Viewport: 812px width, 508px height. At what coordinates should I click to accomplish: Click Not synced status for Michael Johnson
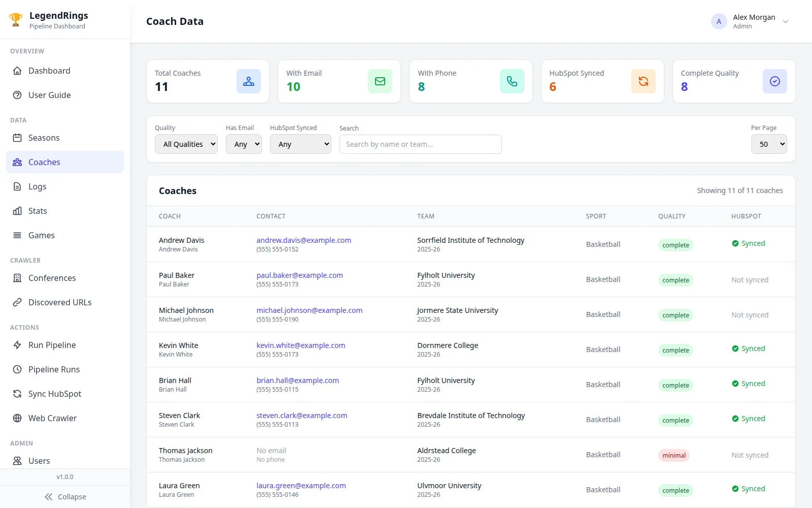(x=750, y=315)
